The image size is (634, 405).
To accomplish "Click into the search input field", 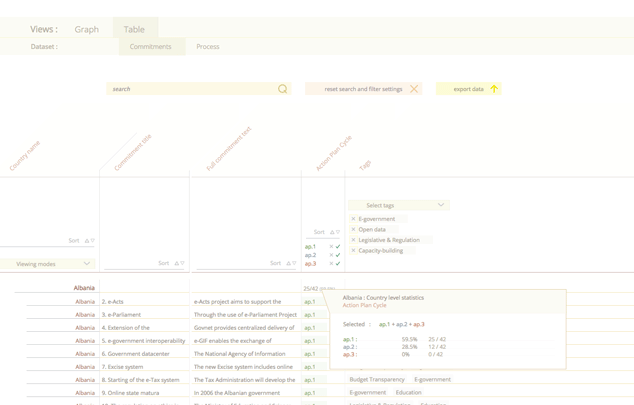I will pos(190,89).
